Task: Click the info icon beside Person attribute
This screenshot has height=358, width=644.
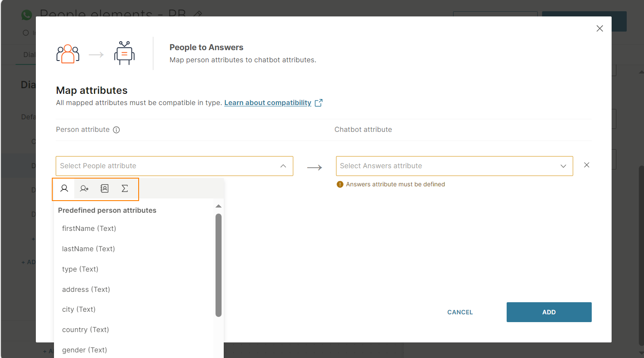Action: (x=116, y=130)
